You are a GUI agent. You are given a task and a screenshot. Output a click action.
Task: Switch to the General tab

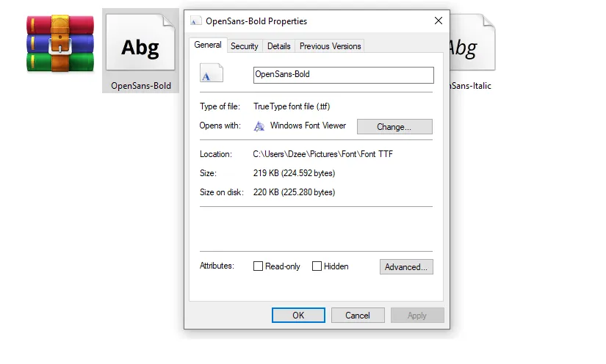(x=208, y=45)
